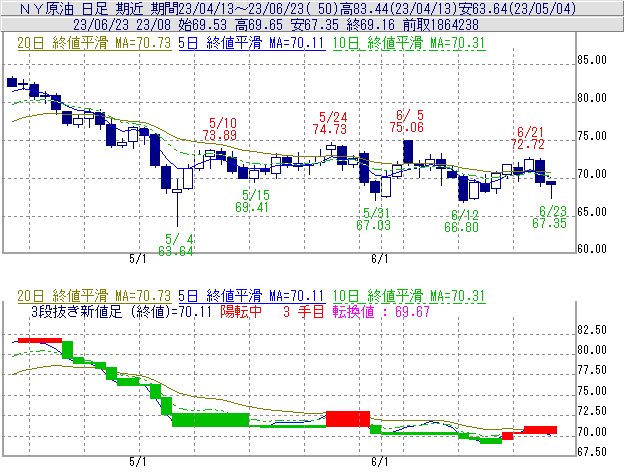Click the first red block in the lower chart

40,340
